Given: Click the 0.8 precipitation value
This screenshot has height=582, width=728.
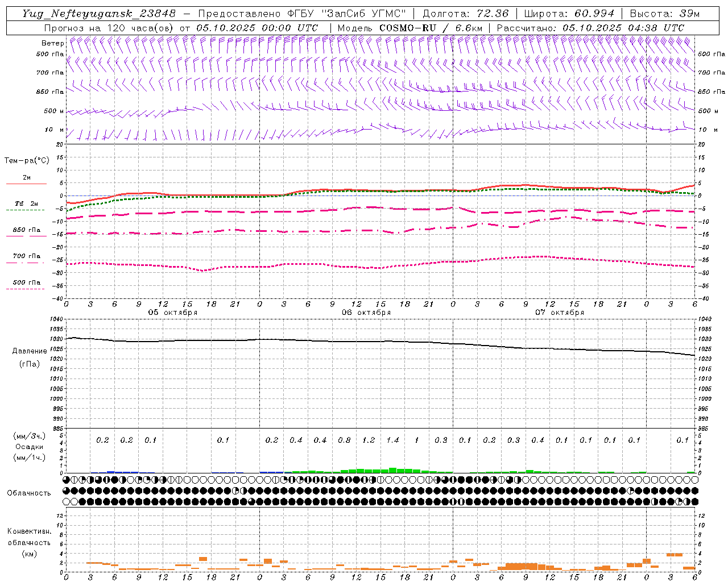Looking at the screenshot, I should tap(344, 440).
